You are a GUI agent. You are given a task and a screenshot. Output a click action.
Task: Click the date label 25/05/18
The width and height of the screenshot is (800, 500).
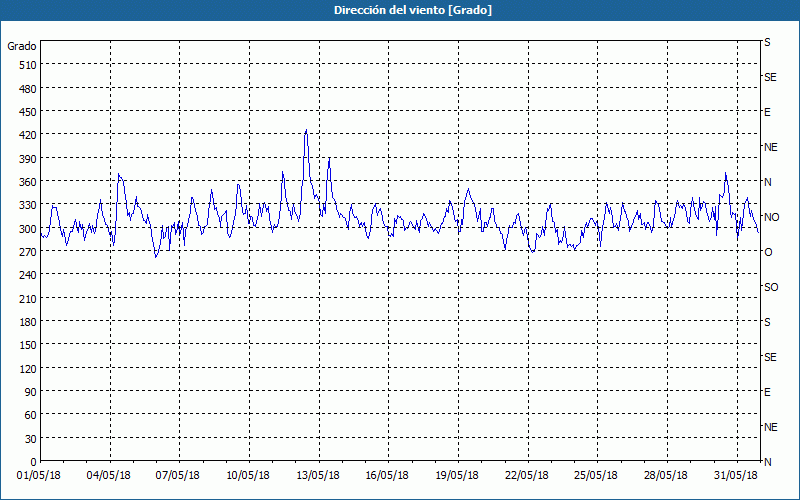pos(596,476)
